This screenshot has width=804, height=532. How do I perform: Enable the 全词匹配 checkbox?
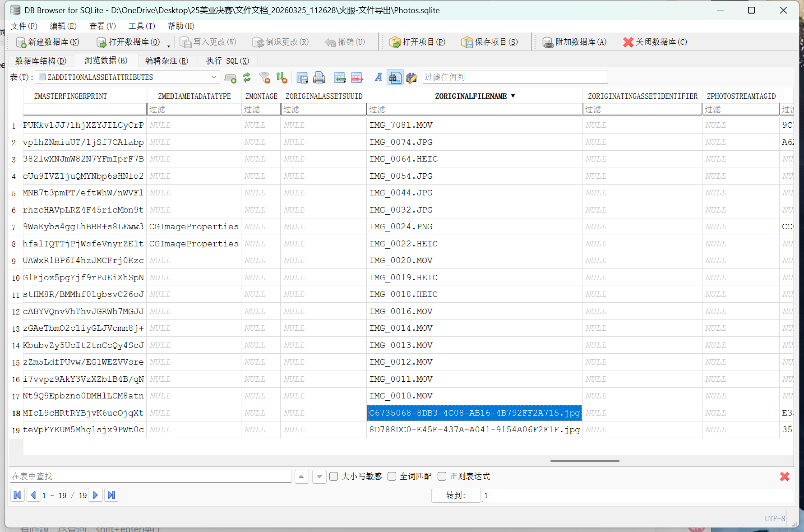[392, 476]
